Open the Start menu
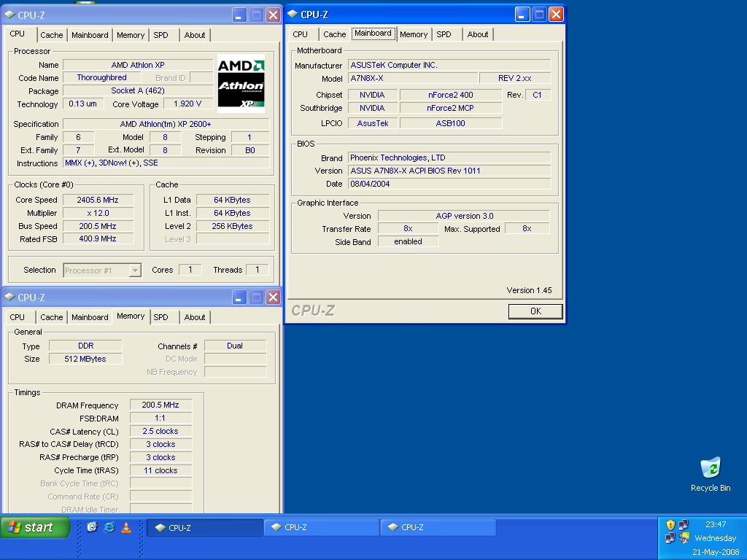This screenshot has width=747, height=560. pos(35,527)
